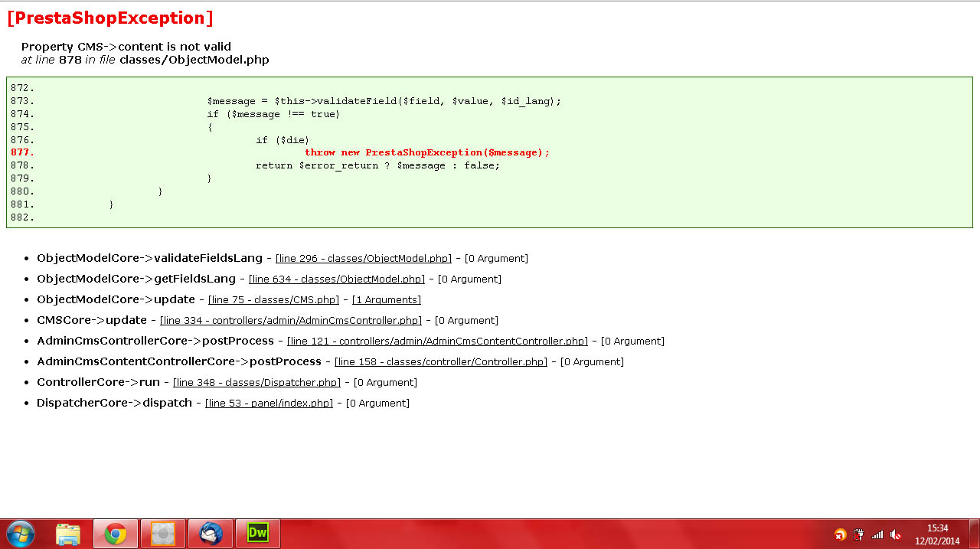Open line 158 classes/controller/Controller.php link
Image resolution: width=980 pixels, height=549 pixels.
point(441,362)
